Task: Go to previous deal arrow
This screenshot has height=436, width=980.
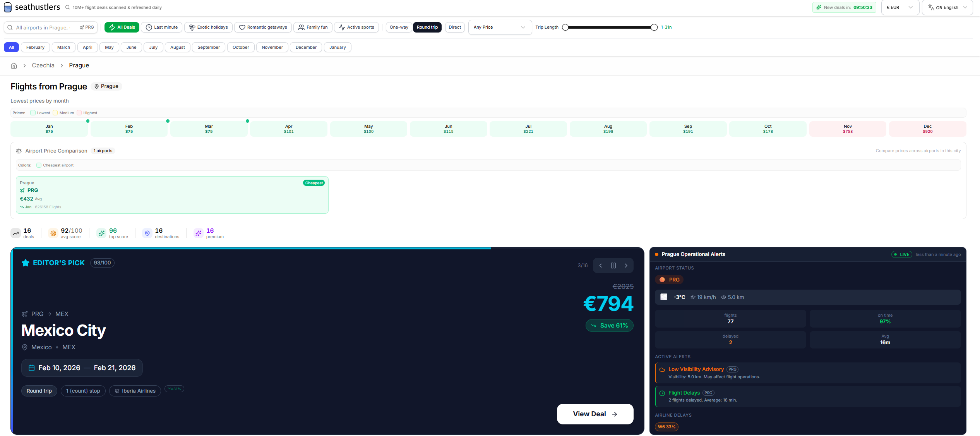Action: click(600, 266)
